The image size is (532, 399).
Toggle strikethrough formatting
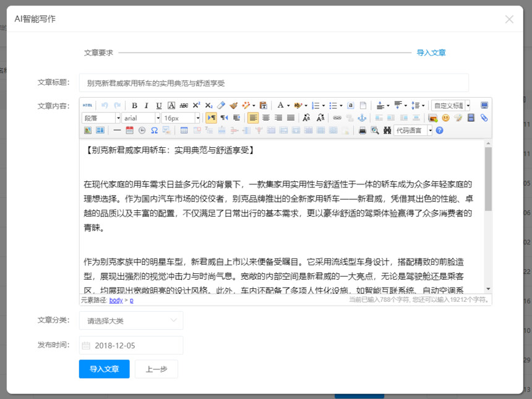(x=184, y=105)
